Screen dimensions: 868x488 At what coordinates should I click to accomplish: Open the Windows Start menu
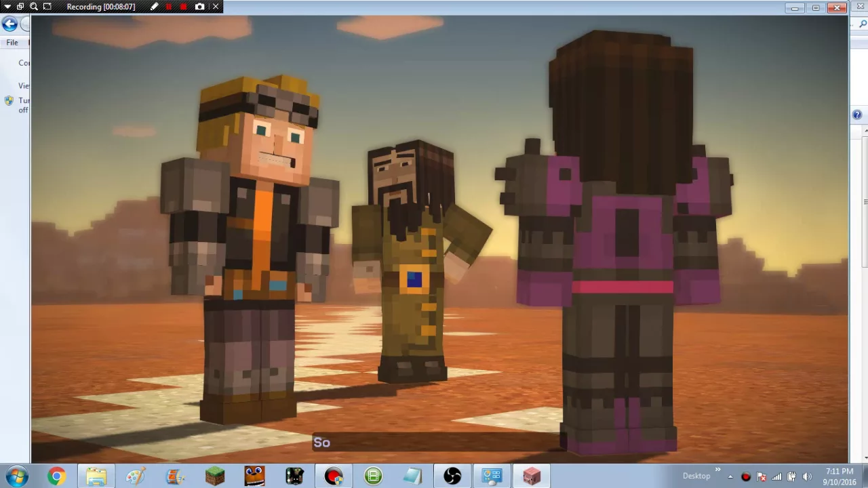pyautogui.click(x=16, y=476)
